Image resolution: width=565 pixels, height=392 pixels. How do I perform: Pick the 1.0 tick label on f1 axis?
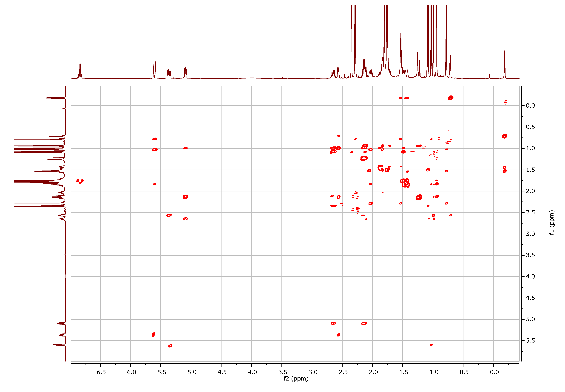pos(530,148)
